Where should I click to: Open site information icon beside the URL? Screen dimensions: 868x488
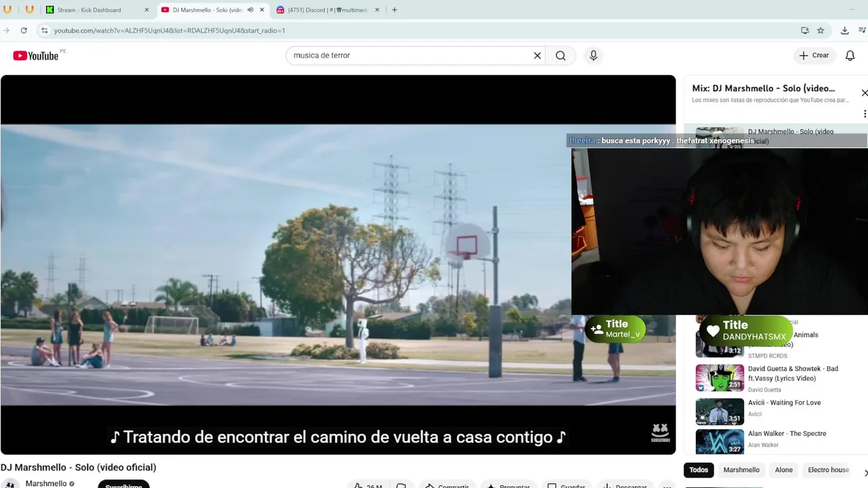pos(44,30)
